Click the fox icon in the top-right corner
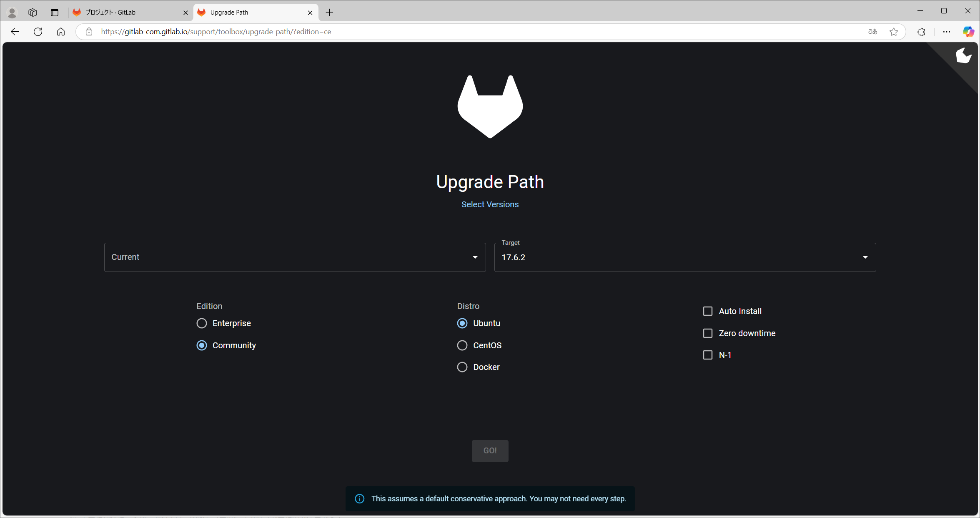 click(x=964, y=55)
